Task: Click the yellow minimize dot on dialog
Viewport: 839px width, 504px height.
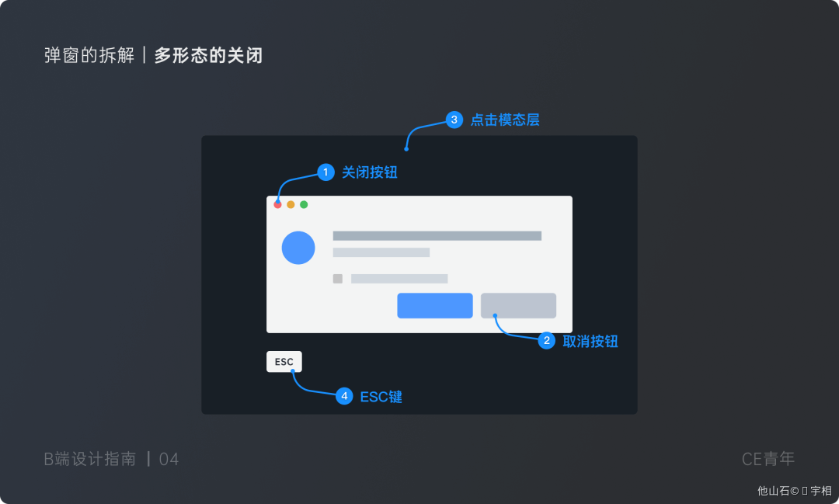Action: coord(291,204)
